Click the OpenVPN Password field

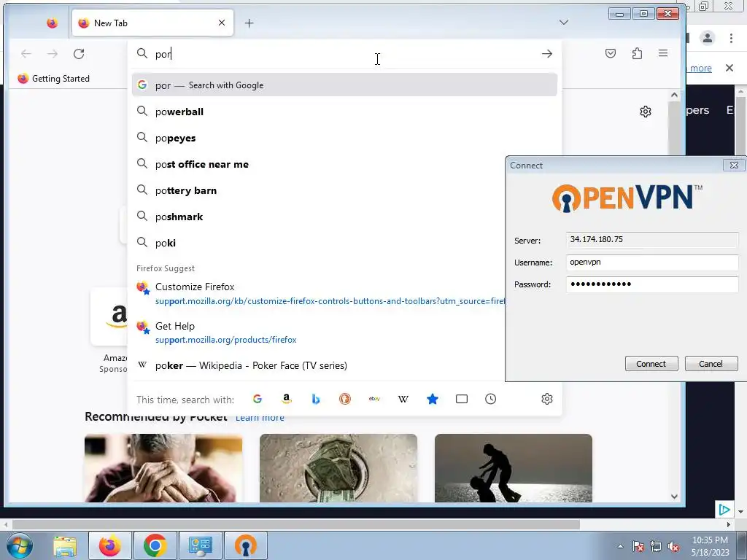652,284
